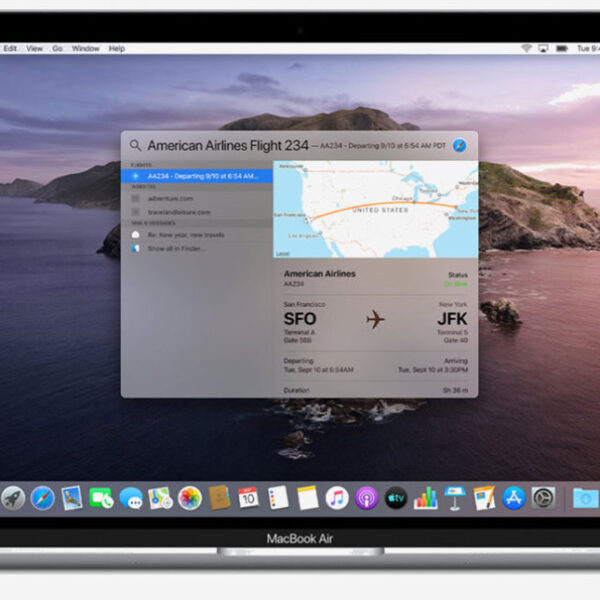
Task: Open the Window menu
Action: tap(86, 48)
